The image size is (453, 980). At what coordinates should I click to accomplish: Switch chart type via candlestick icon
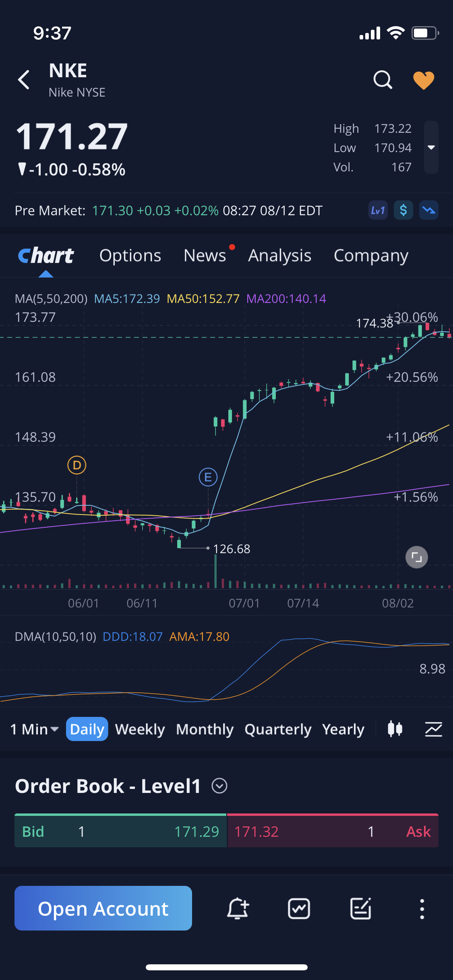point(395,729)
